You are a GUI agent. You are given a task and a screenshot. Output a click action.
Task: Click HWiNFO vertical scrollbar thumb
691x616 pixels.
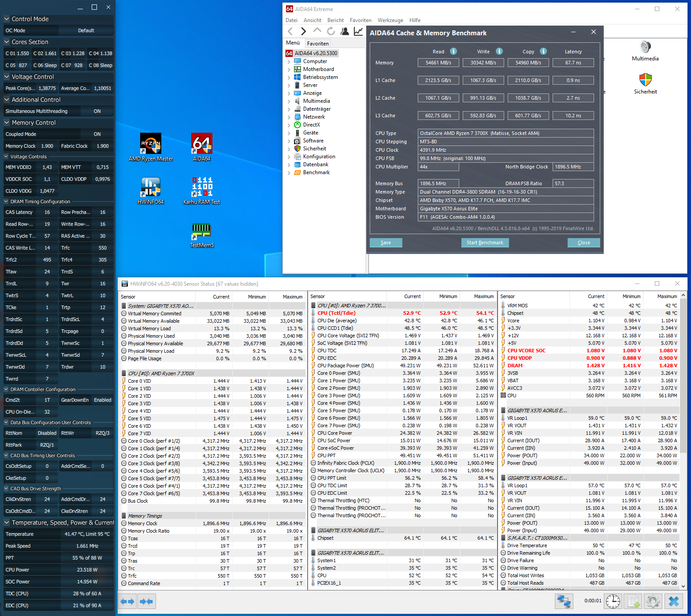pyautogui.click(x=684, y=375)
